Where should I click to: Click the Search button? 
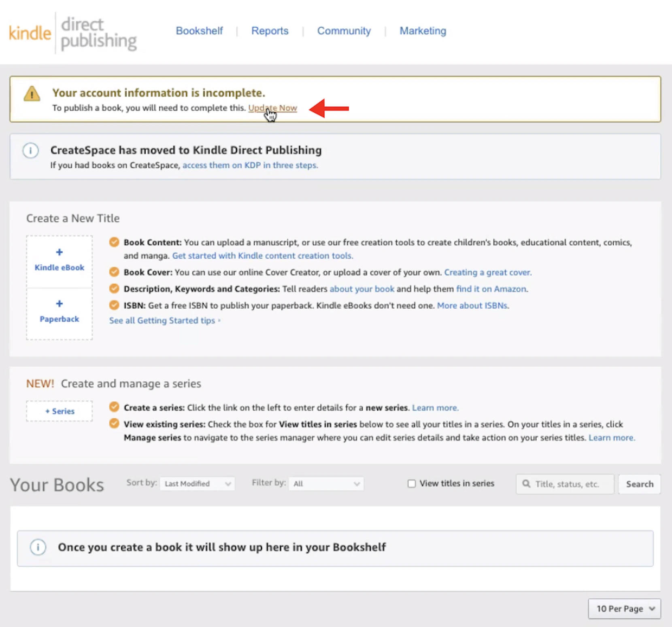(640, 484)
